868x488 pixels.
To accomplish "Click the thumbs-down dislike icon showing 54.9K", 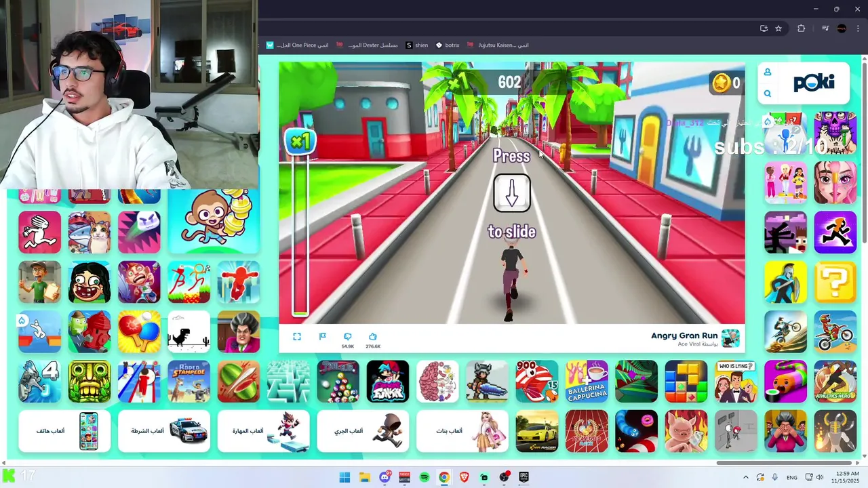I will click(348, 337).
